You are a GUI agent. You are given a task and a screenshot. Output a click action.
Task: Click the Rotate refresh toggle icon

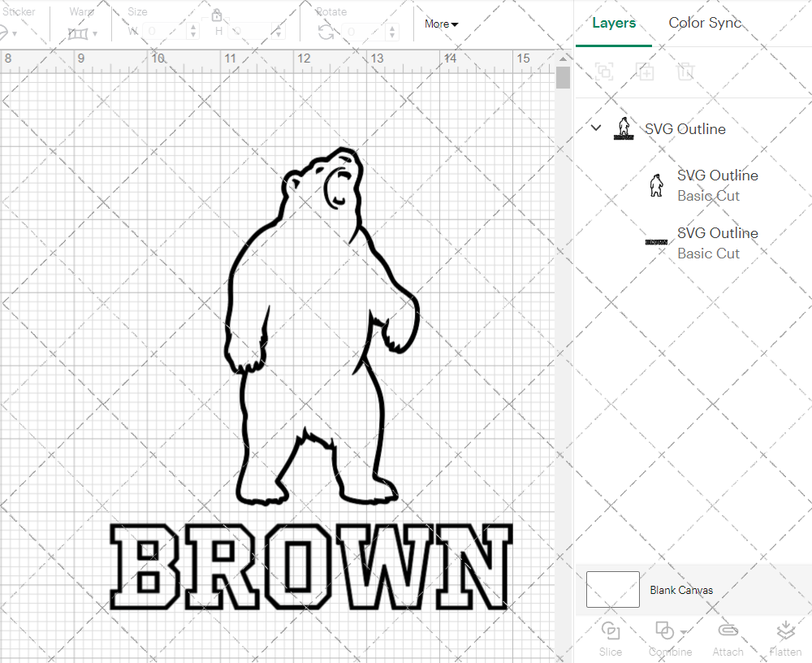point(326,31)
